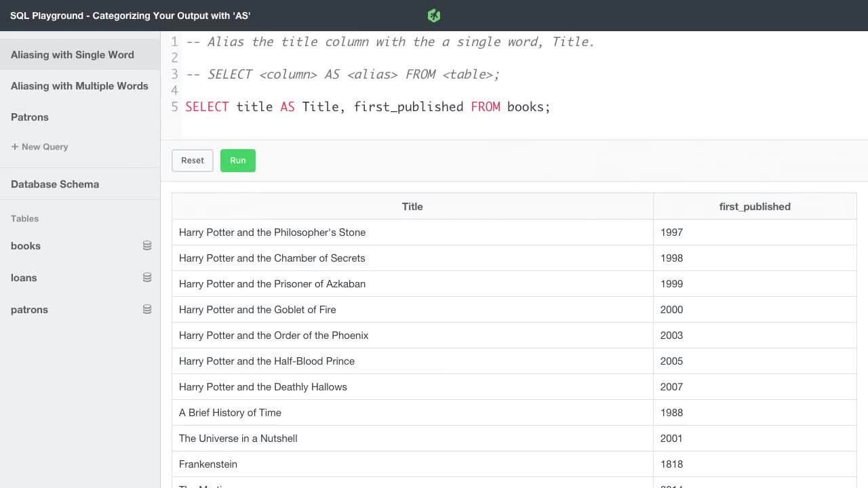Viewport: 868px width, 488px height.
Task: Click the 2007 year value
Action: pos(671,387)
